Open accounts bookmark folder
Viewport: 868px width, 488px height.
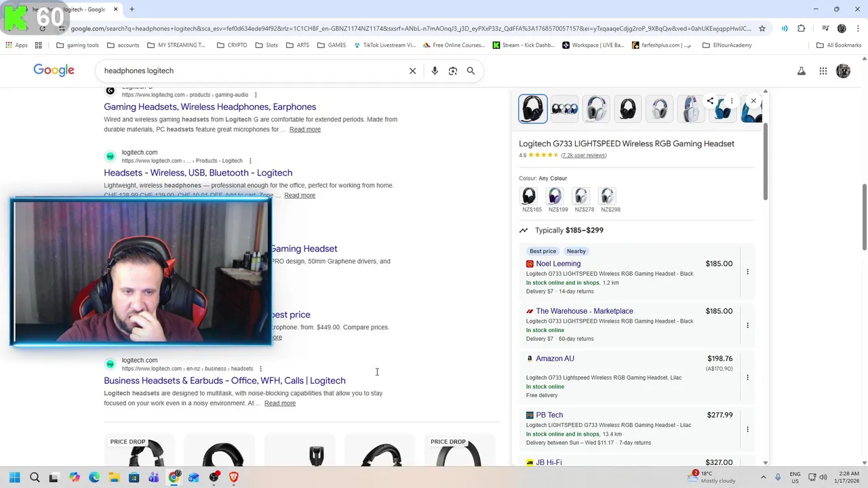(x=123, y=45)
